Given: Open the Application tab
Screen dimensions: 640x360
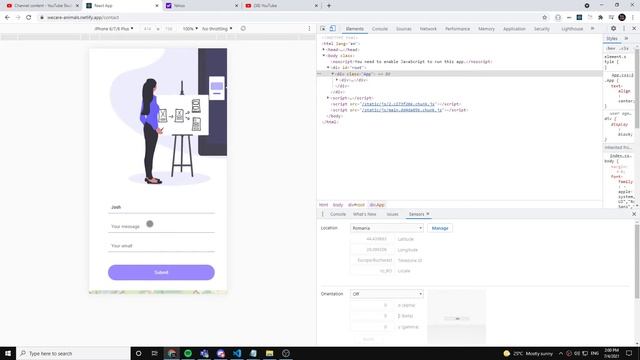Looking at the screenshot, I should (x=514, y=29).
